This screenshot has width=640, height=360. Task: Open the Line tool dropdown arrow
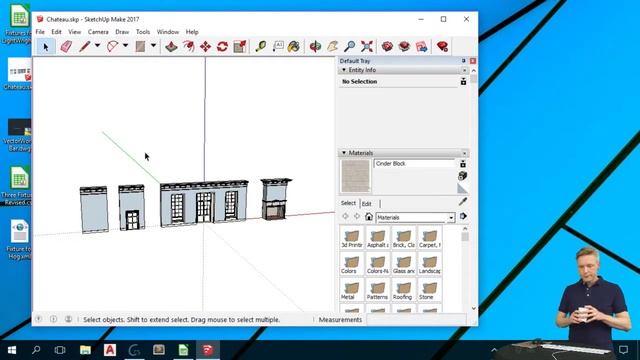pyautogui.click(x=98, y=46)
